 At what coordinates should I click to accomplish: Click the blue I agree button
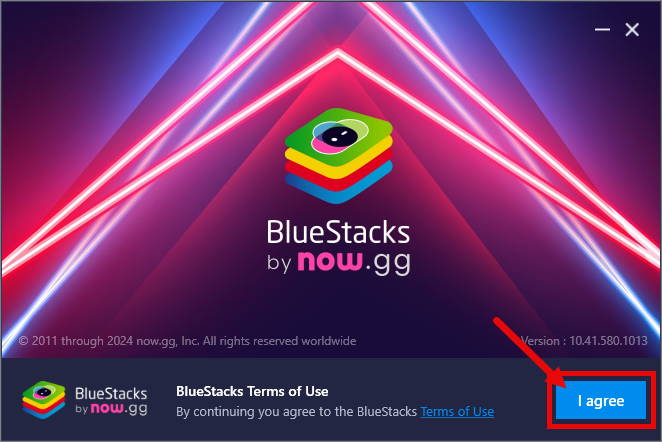point(601,400)
